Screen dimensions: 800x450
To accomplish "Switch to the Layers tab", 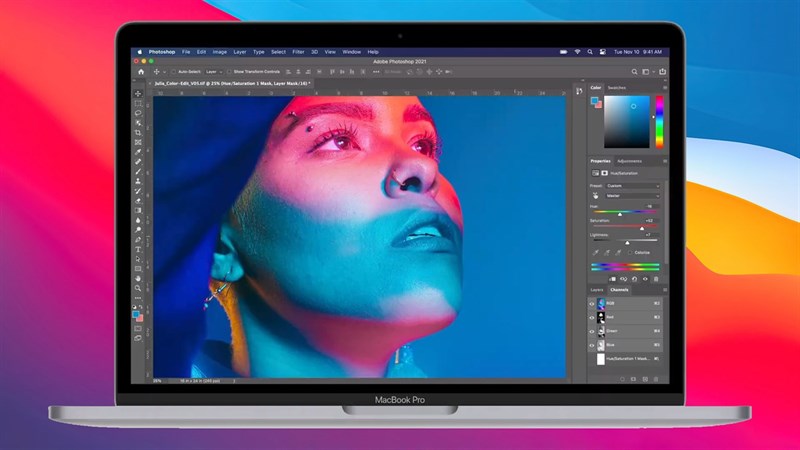I will (597, 290).
